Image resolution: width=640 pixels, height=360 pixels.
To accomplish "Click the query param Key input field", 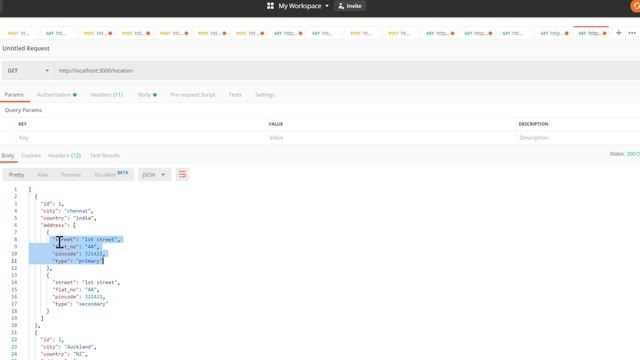I will [141, 138].
